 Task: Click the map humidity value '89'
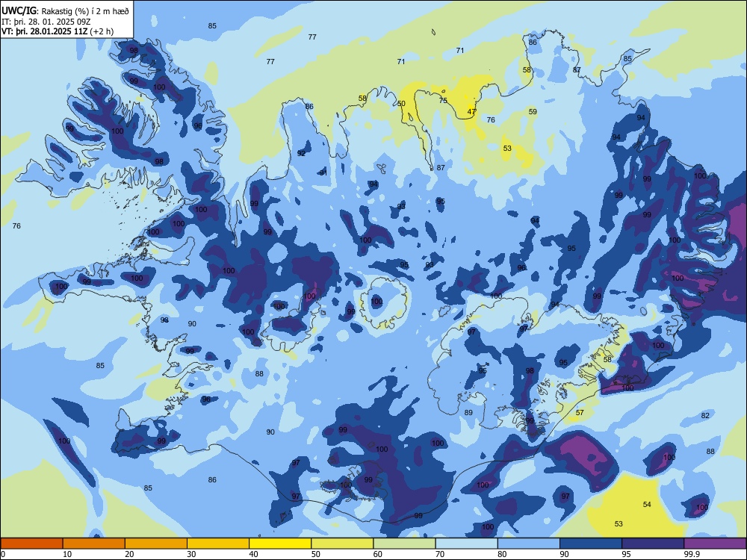pyautogui.click(x=468, y=413)
